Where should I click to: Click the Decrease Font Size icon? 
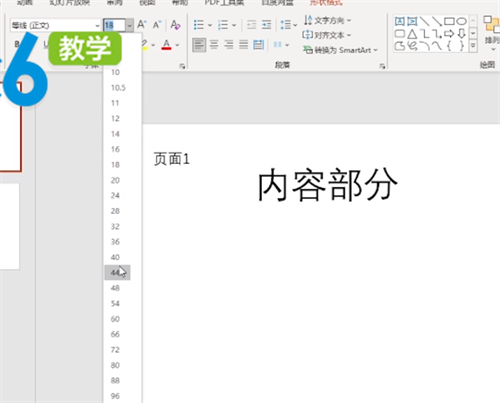pyautogui.click(x=157, y=25)
